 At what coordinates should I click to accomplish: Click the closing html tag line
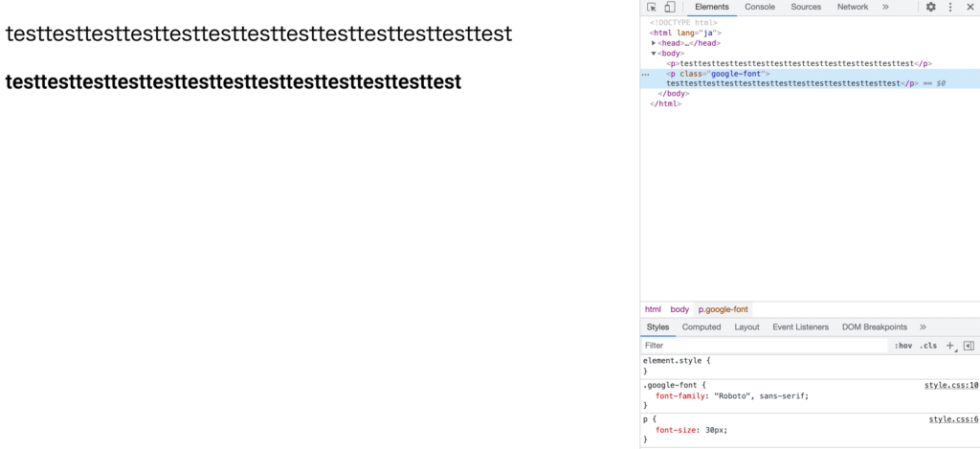point(665,103)
